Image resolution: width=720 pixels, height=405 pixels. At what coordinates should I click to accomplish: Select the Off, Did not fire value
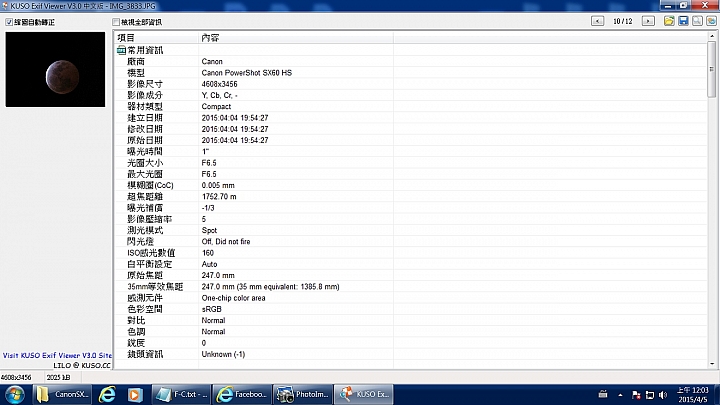(x=226, y=242)
